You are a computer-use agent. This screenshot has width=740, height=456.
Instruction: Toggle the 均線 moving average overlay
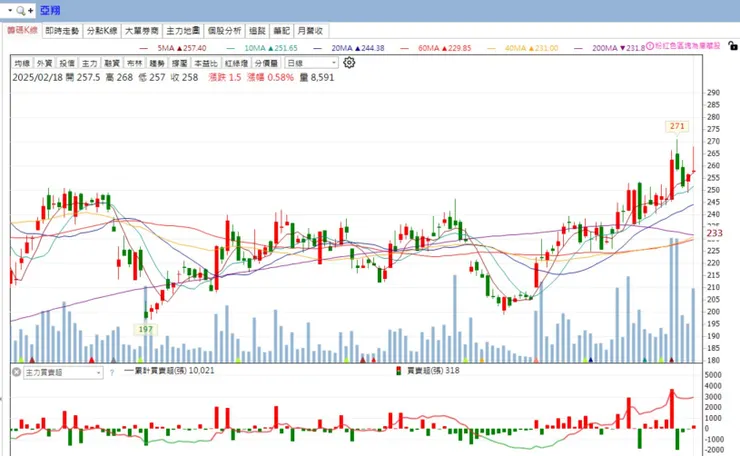22,63
